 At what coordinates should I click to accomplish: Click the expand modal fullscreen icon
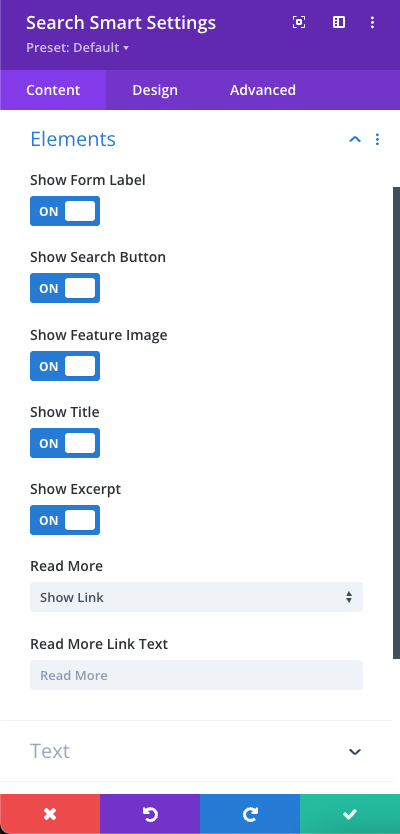(299, 22)
